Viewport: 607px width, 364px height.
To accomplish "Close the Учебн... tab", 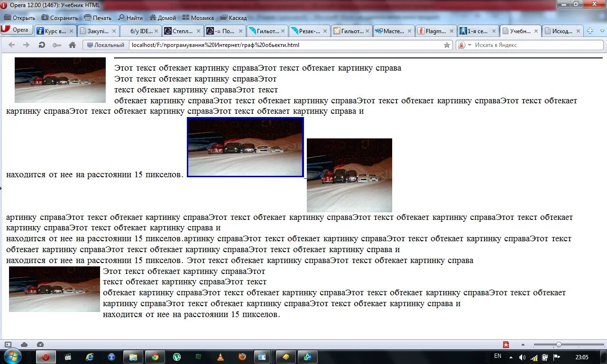I will pos(536,31).
